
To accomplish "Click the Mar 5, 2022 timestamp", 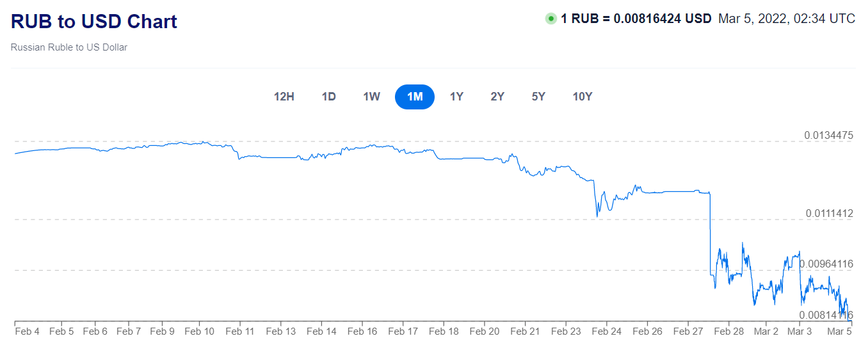I will click(x=787, y=19).
